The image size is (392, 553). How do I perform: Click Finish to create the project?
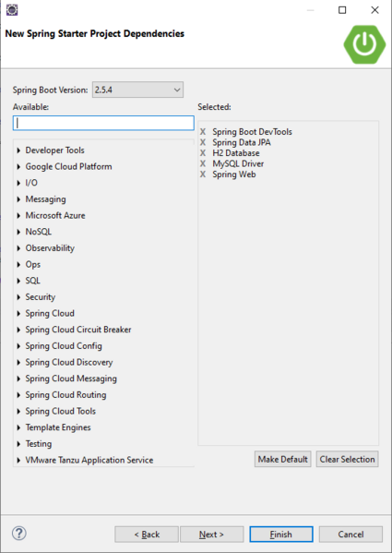click(281, 535)
